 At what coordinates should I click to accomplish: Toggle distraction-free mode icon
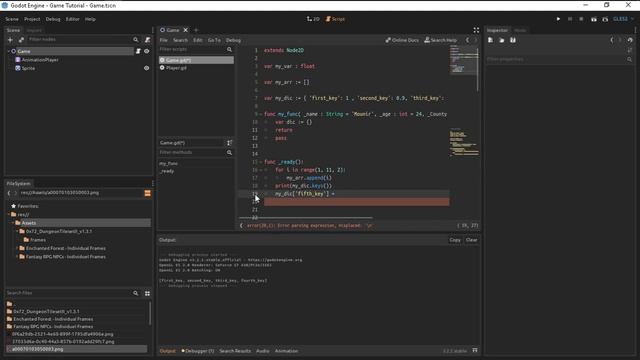(476, 30)
